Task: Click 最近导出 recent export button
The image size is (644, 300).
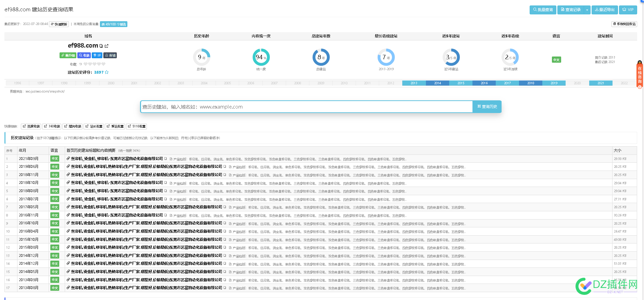Action: coord(605,10)
